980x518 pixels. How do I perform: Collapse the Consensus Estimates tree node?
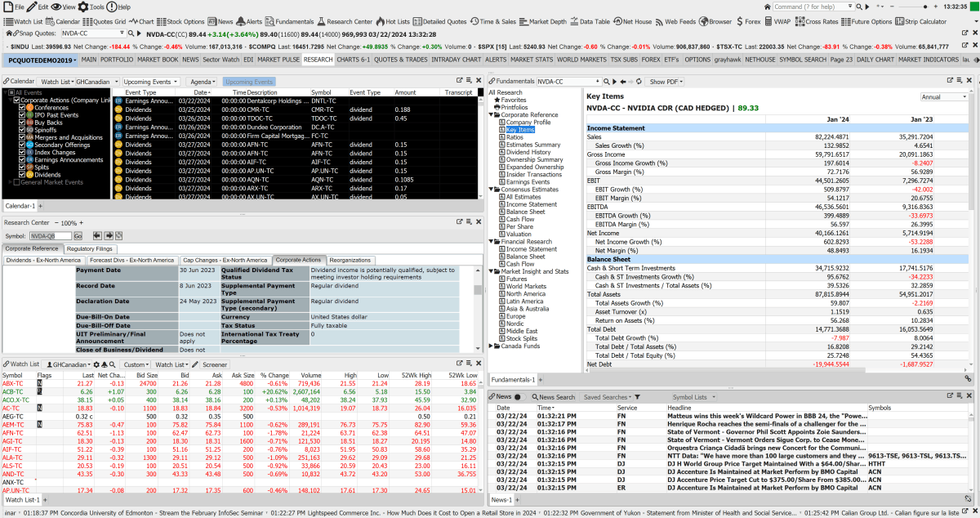tap(492, 190)
